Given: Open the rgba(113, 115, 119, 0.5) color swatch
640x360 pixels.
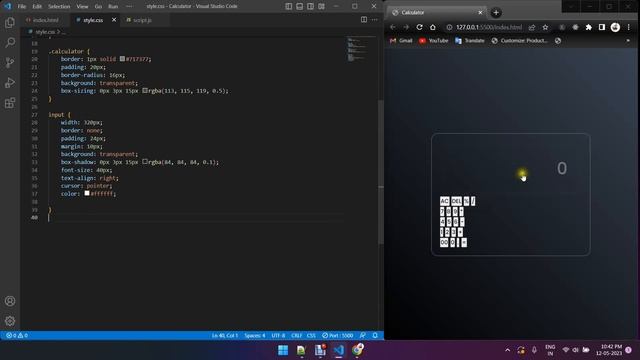Looking at the screenshot, I should (x=145, y=91).
